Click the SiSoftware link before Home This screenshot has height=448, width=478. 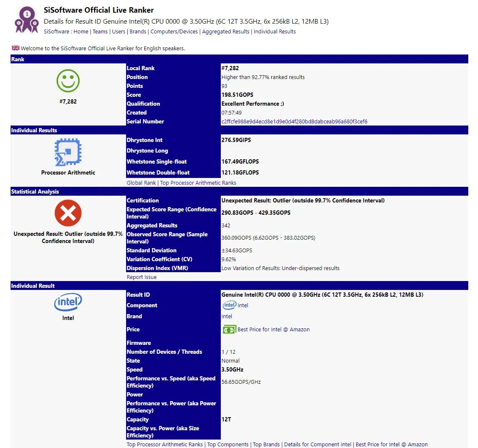[x=56, y=31]
